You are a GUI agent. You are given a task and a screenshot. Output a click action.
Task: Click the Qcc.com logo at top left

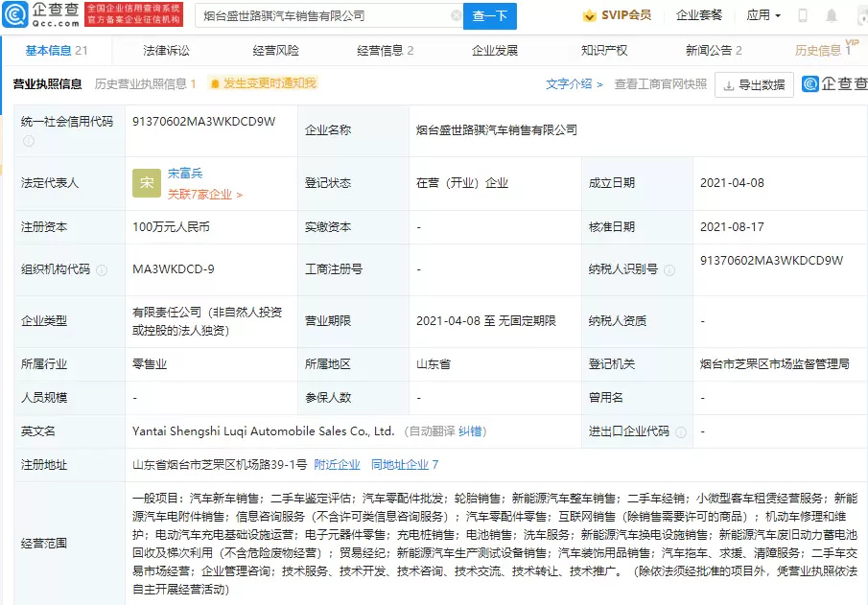[40, 14]
